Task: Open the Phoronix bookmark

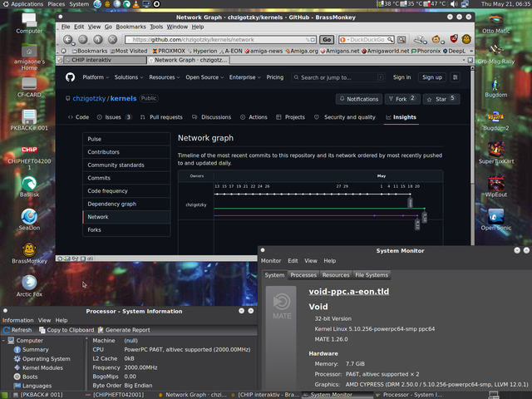Action: pyautogui.click(x=426, y=51)
